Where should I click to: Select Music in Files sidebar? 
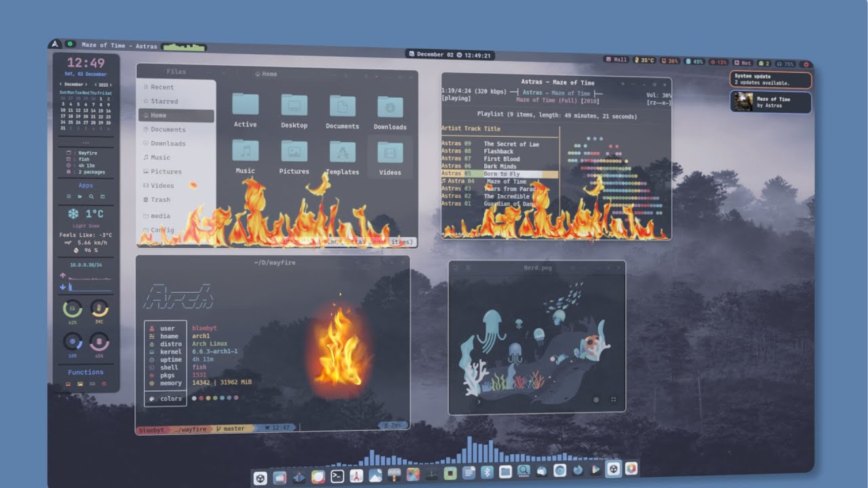point(176,157)
